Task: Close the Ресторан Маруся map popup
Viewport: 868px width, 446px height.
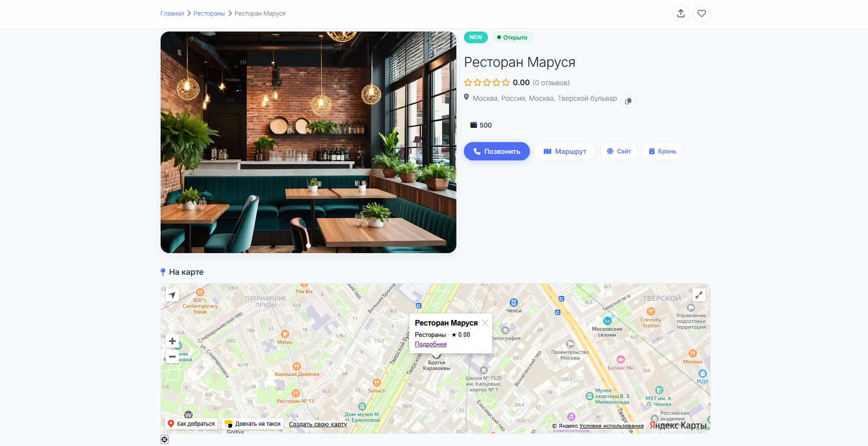Action: tap(485, 323)
